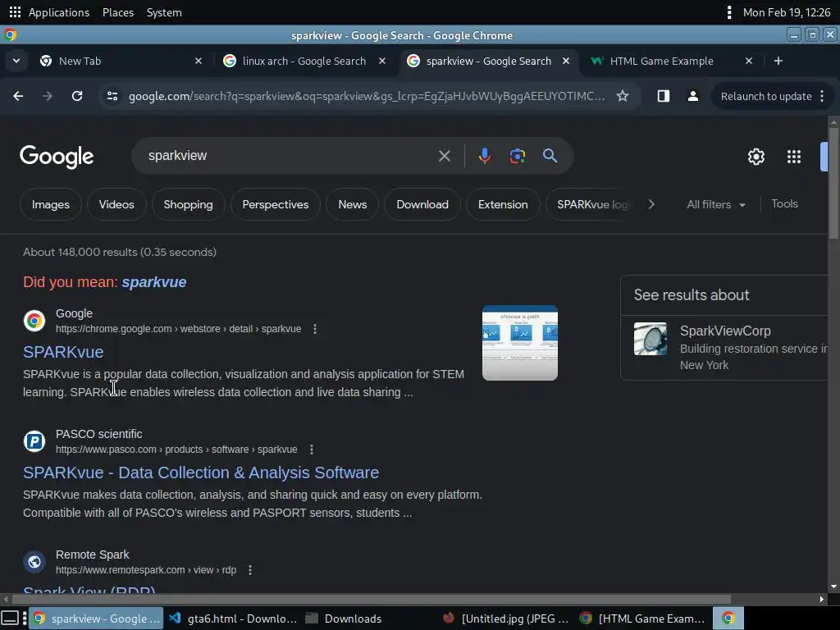Screen dimensions: 840x630
Task: Click the clock showing Mon Feb 19
Action: tap(787, 12)
